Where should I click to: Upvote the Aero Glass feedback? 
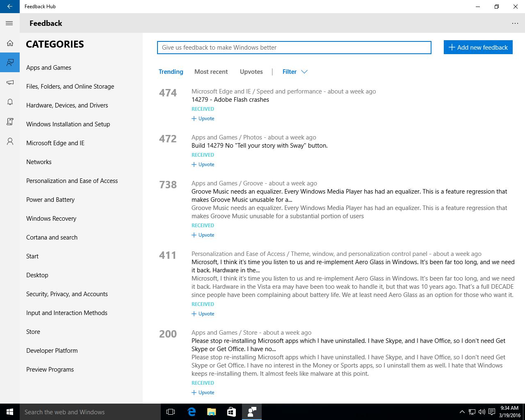(203, 314)
